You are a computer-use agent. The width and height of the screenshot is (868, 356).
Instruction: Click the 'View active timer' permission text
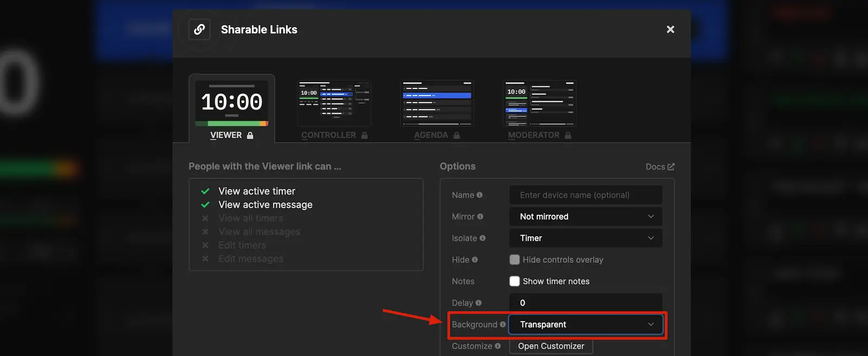tap(257, 191)
